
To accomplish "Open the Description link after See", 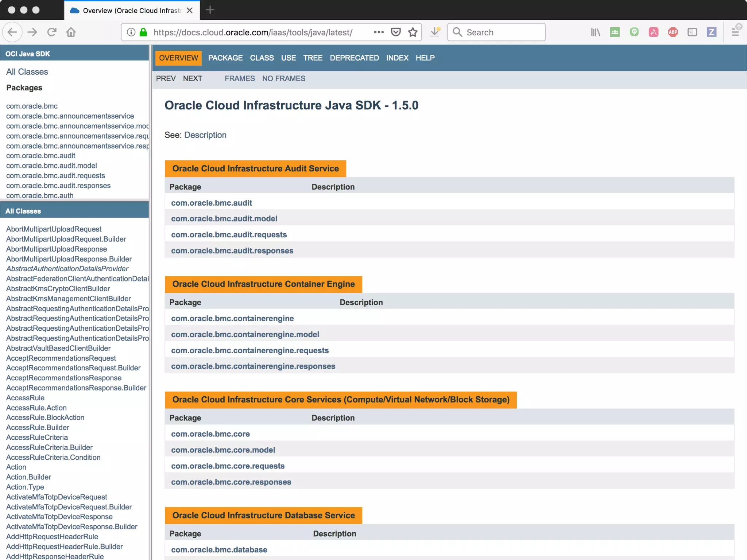I will [x=205, y=135].
